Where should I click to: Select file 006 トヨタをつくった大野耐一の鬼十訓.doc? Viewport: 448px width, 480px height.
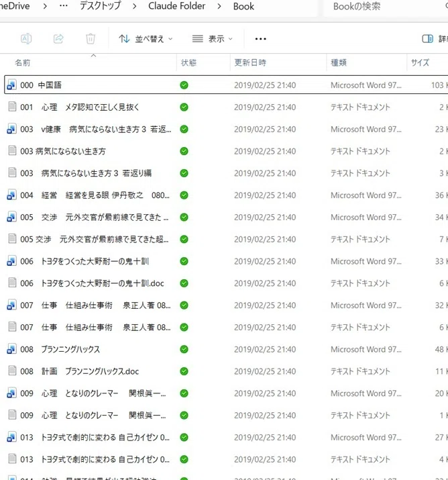[92, 283]
